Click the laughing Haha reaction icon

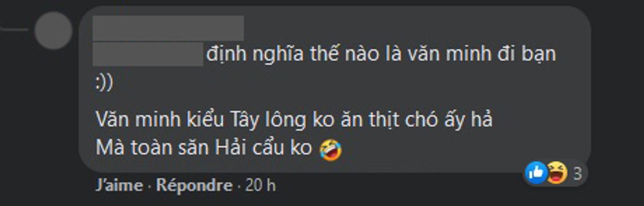(x=557, y=173)
